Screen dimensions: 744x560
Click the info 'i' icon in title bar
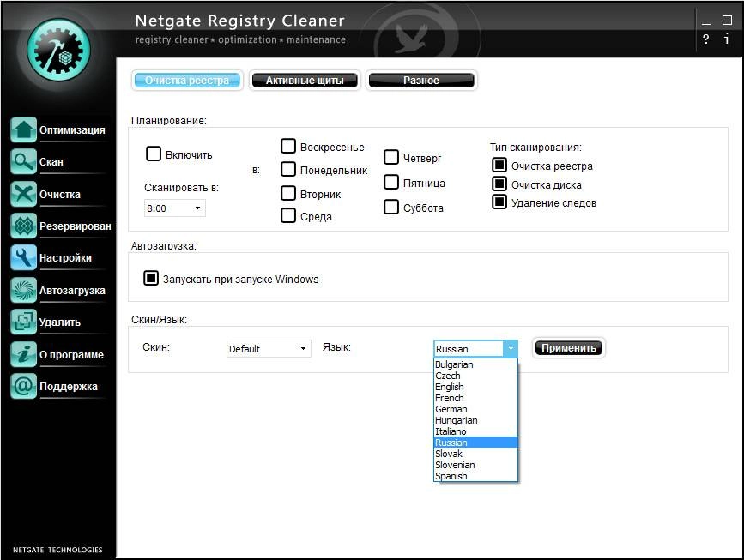(727, 39)
